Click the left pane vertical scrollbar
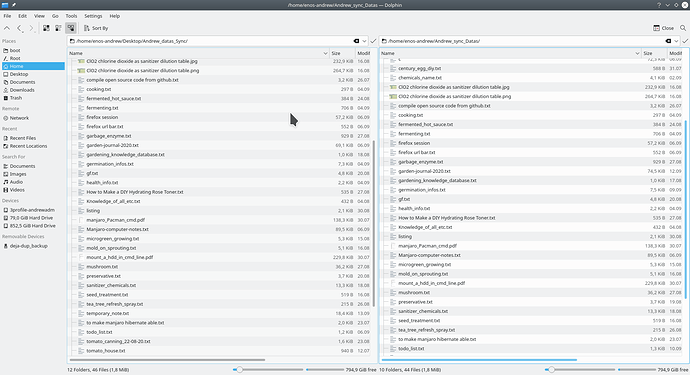 (374, 224)
